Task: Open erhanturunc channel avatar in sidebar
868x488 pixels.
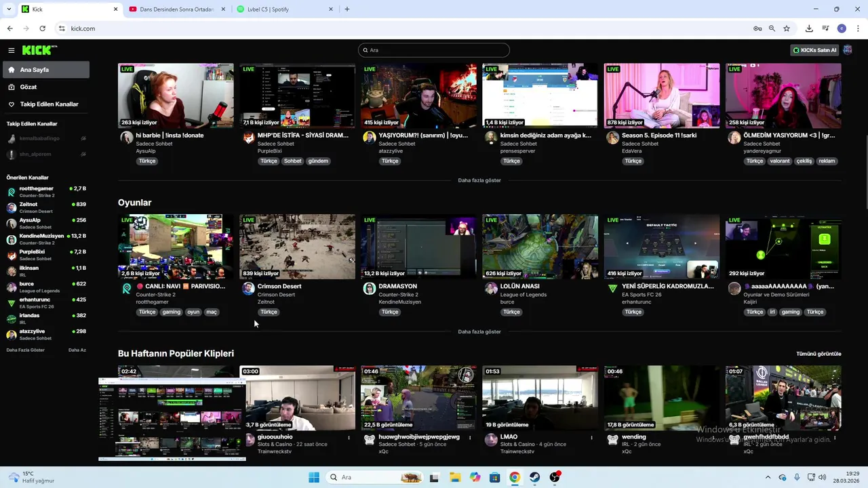Action: (x=12, y=303)
